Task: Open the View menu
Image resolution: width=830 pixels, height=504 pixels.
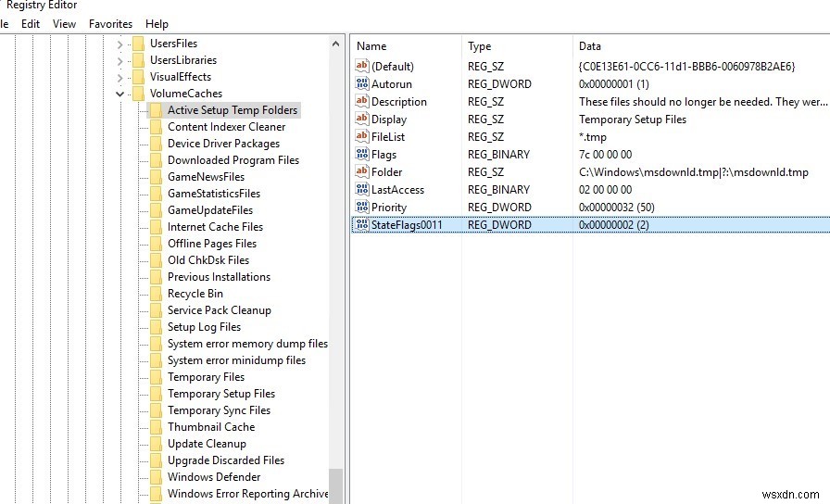Action: coord(64,24)
